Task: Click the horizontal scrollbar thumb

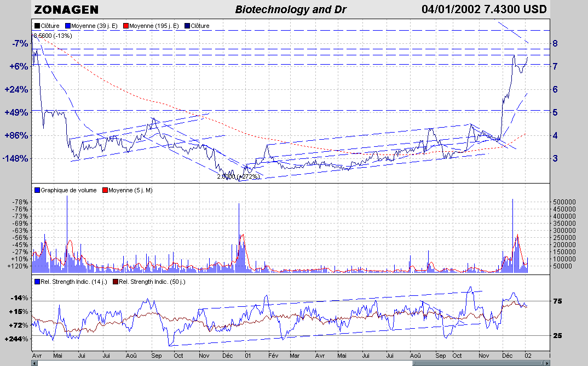Action: pyautogui.click(x=478, y=363)
